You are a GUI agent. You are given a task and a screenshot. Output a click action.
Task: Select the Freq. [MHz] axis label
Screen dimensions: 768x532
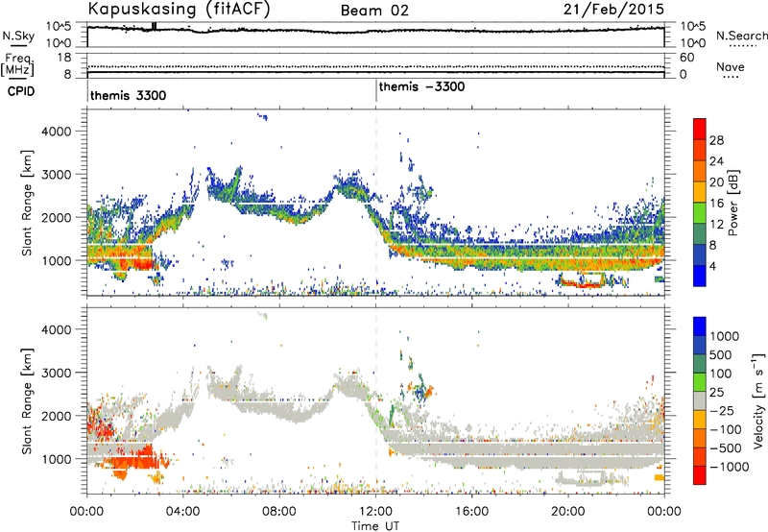[x=18, y=65]
